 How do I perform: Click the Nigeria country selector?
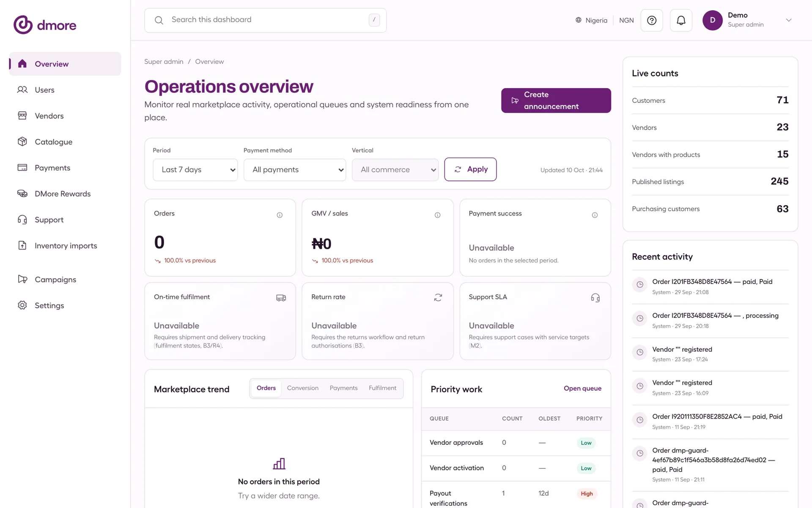coord(591,20)
